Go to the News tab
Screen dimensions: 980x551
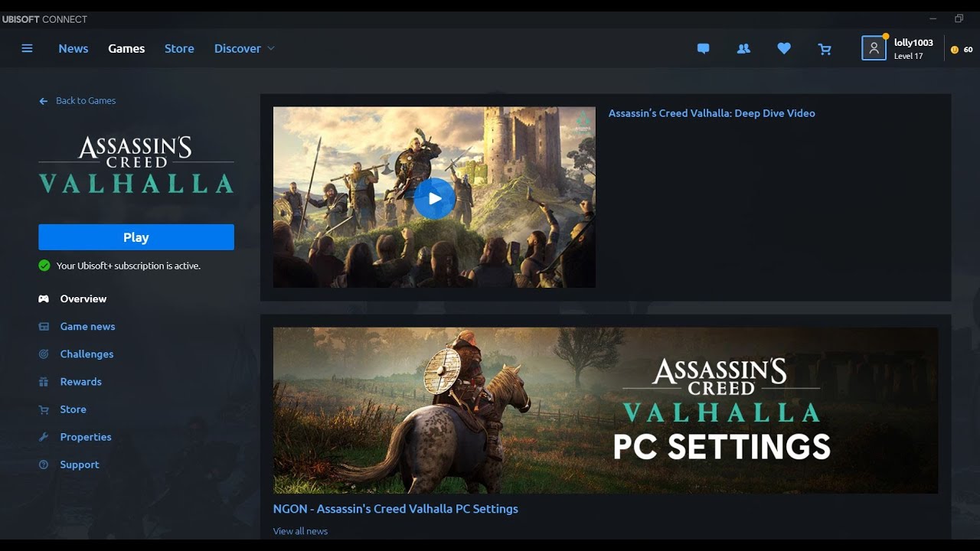(x=73, y=48)
